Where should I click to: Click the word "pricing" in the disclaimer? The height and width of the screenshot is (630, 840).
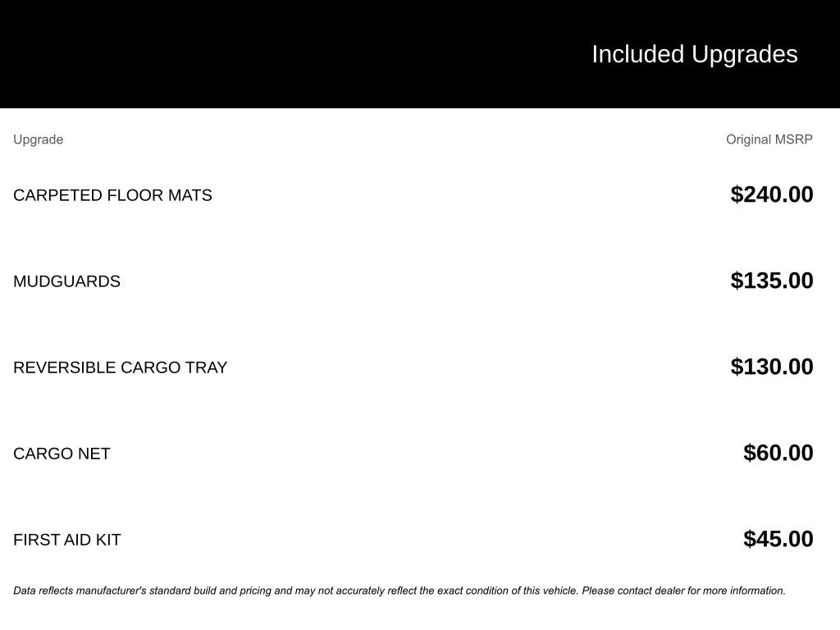click(255, 591)
